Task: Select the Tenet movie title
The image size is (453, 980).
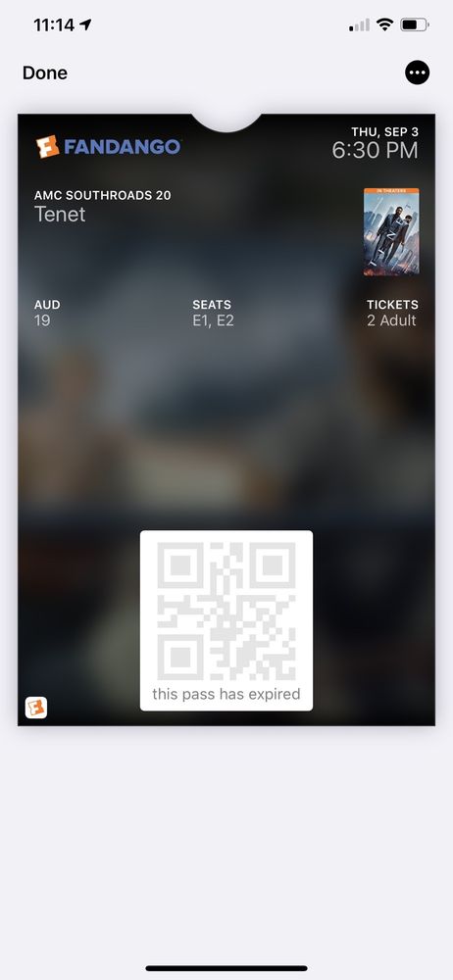Action: point(60,215)
